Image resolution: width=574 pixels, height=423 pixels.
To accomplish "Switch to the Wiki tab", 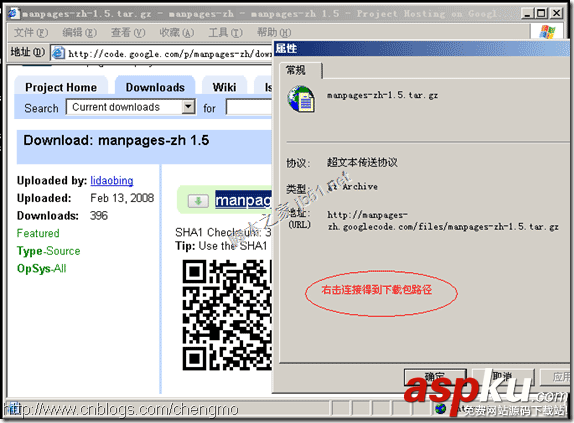I will [224, 87].
